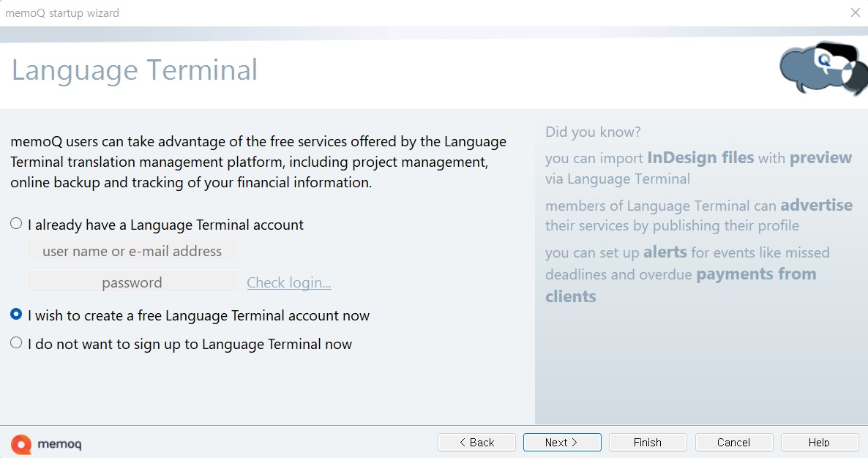
Task: Select "I do not want to sign up" option
Action: (16, 343)
